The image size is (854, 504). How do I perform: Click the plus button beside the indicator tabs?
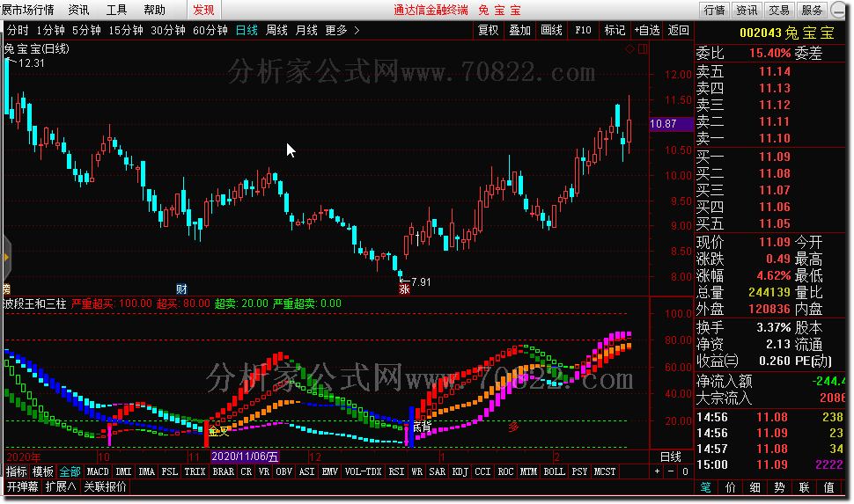tap(658, 471)
